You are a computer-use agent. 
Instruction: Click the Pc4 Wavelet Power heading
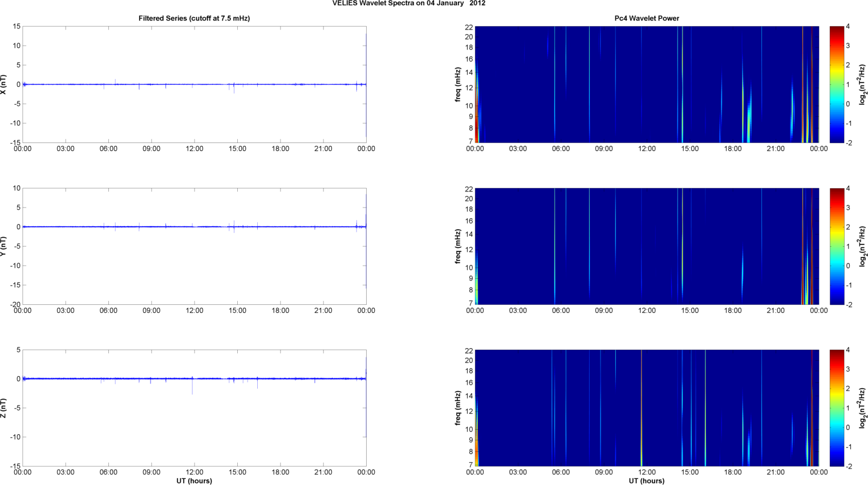(647, 18)
